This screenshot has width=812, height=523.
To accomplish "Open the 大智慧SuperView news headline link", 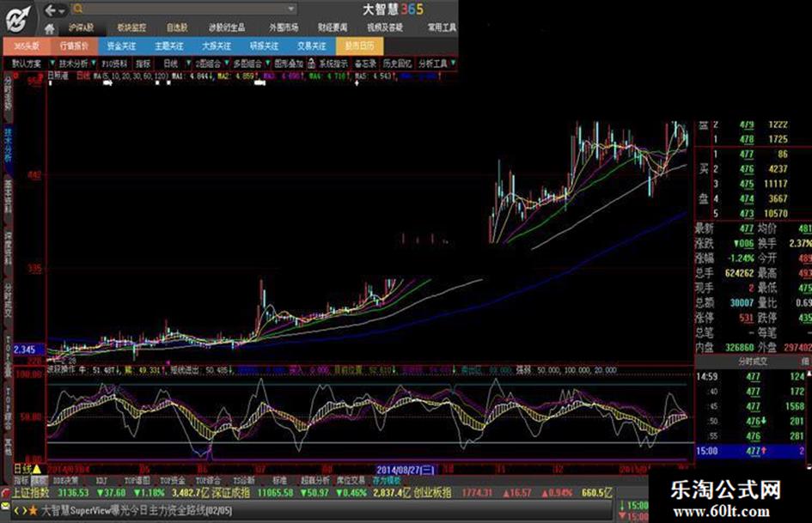I will pos(137,511).
